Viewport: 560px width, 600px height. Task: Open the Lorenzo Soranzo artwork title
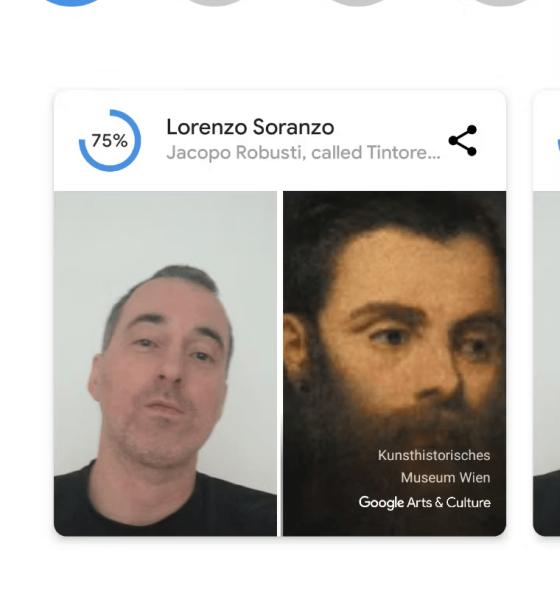(250, 127)
